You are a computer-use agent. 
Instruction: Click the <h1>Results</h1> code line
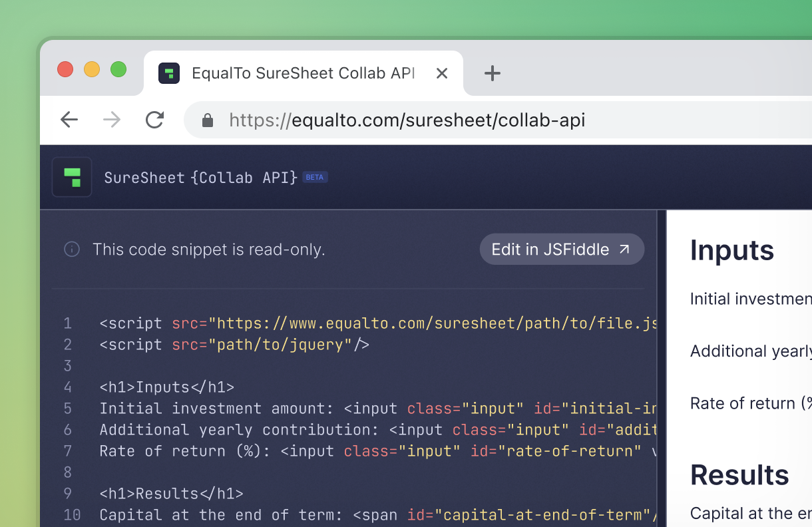(x=172, y=494)
